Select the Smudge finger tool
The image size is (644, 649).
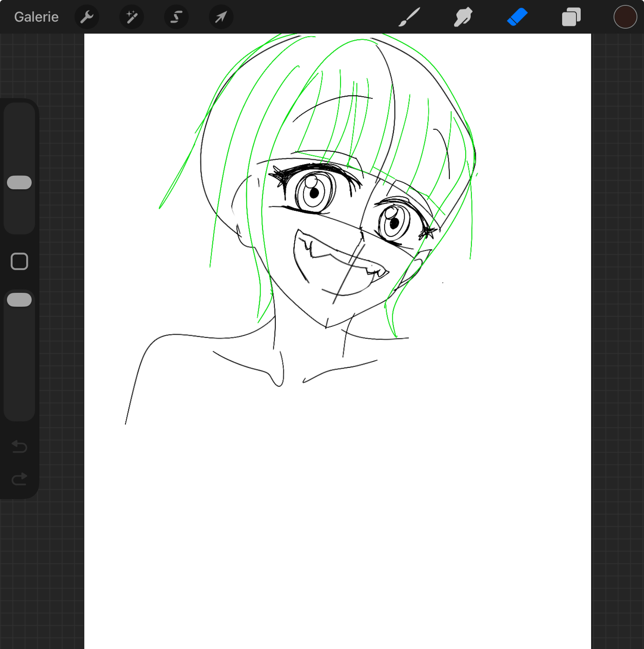(x=463, y=17)
